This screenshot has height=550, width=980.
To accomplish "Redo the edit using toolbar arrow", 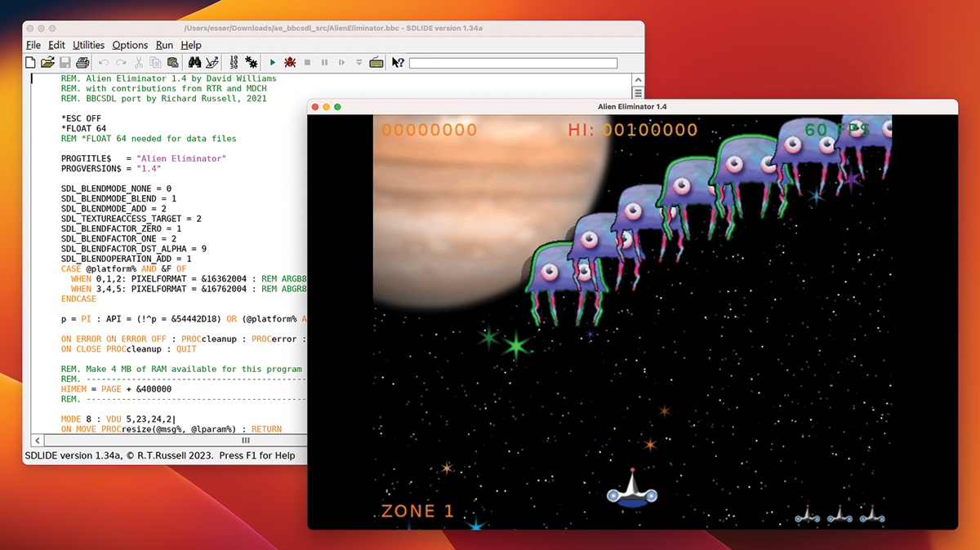I will point(121,62).
